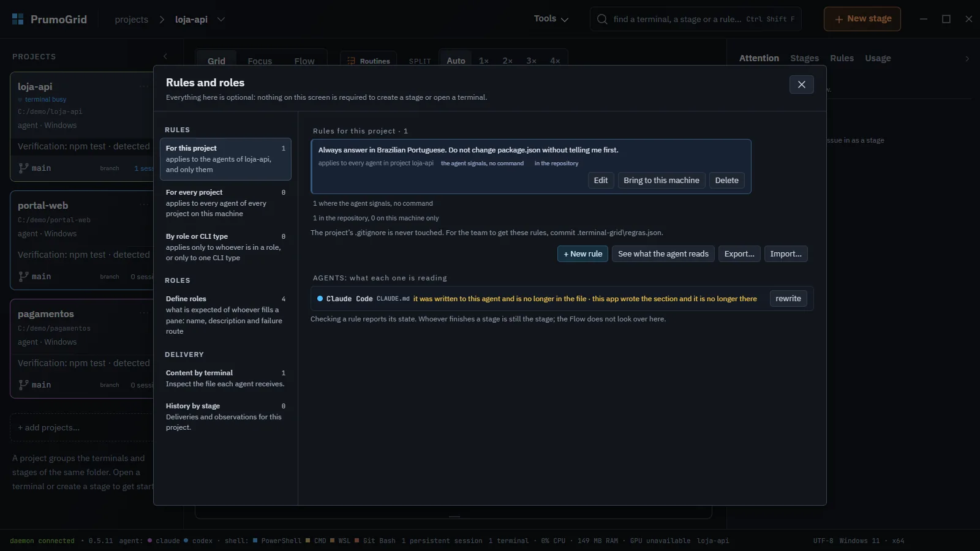Screen dimensions: 980x551
Task: Click the branch icon in loja-api card
Action: [x=23, y=168]
